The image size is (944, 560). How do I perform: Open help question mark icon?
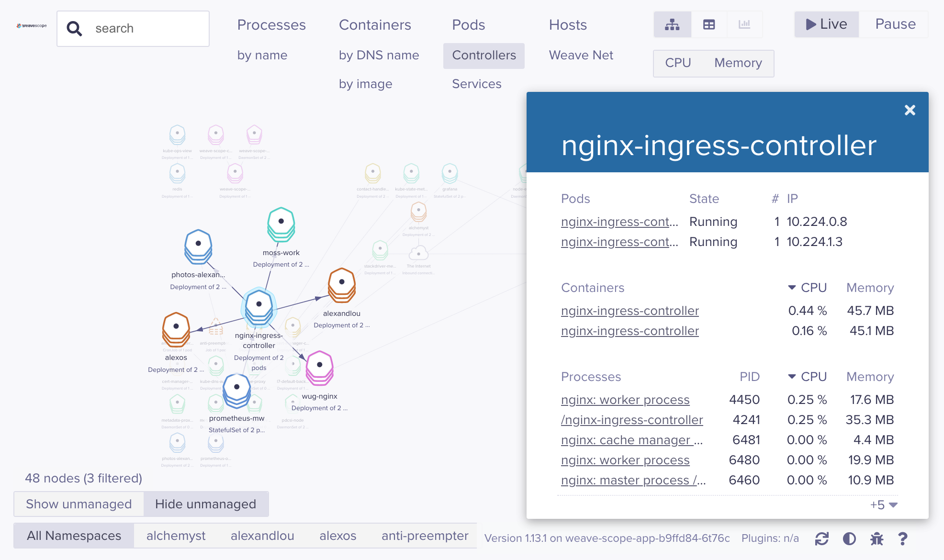coord(903,538)
